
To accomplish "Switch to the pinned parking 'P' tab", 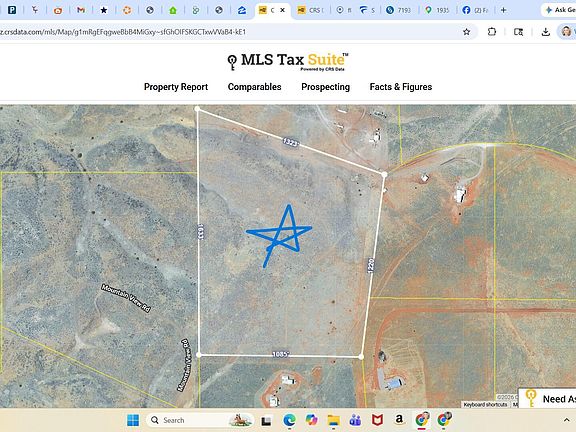I will pyautogui.click(x=12, y=10).
